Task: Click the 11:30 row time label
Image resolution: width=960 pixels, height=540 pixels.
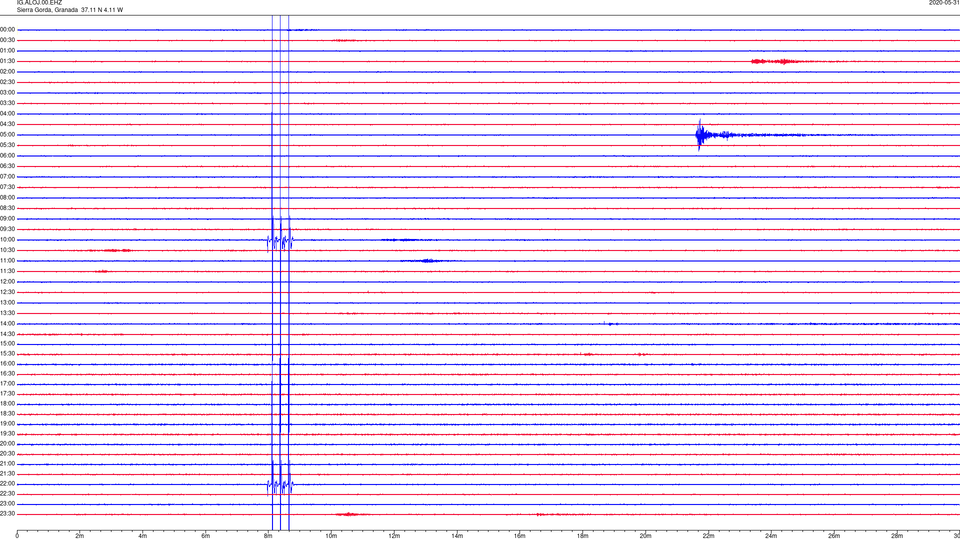Action: click(x=7, y=271)
